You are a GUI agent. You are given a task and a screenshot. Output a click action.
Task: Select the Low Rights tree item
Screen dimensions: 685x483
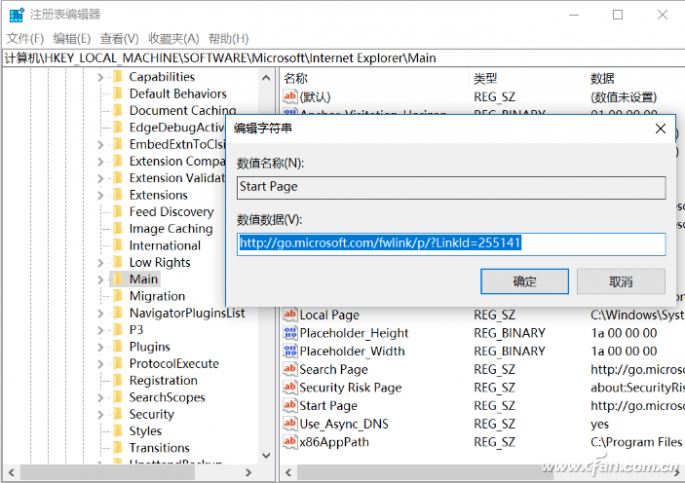coord(159,262)
